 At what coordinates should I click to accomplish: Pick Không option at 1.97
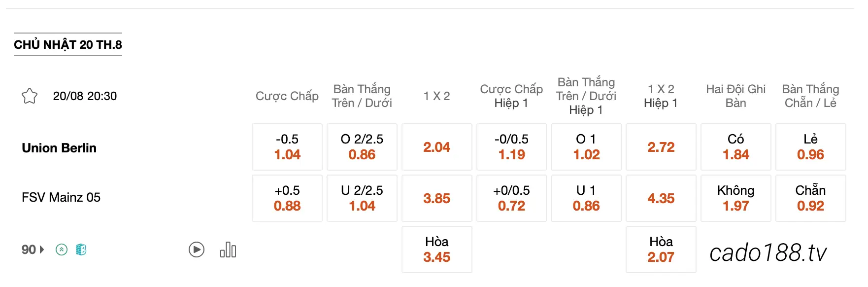[x=736, y=198]
